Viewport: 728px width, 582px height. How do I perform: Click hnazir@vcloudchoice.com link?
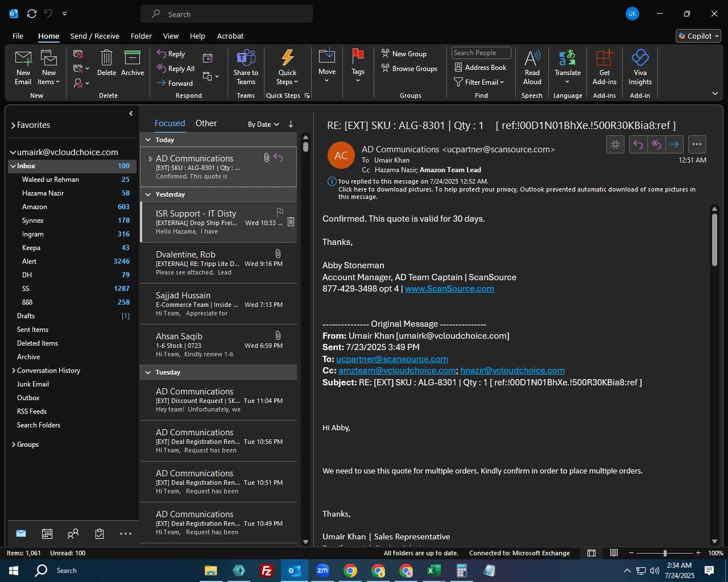[x=512, y=371]
